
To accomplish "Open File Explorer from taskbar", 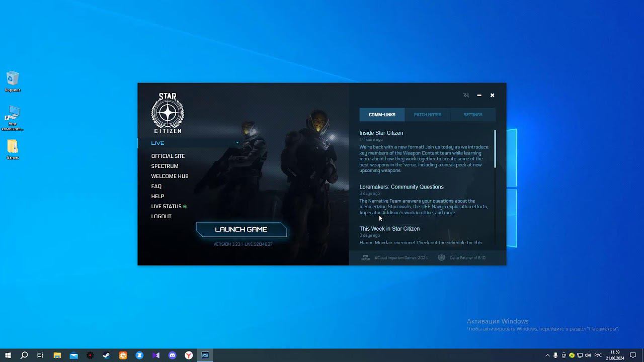I will [57, 355].
